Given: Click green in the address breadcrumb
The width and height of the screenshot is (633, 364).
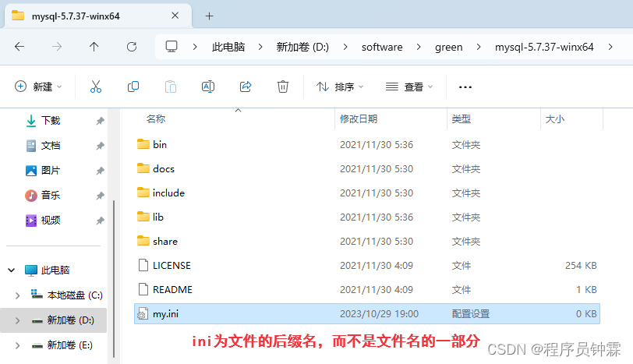Looking at the screenshot, I should pos(448,48).
